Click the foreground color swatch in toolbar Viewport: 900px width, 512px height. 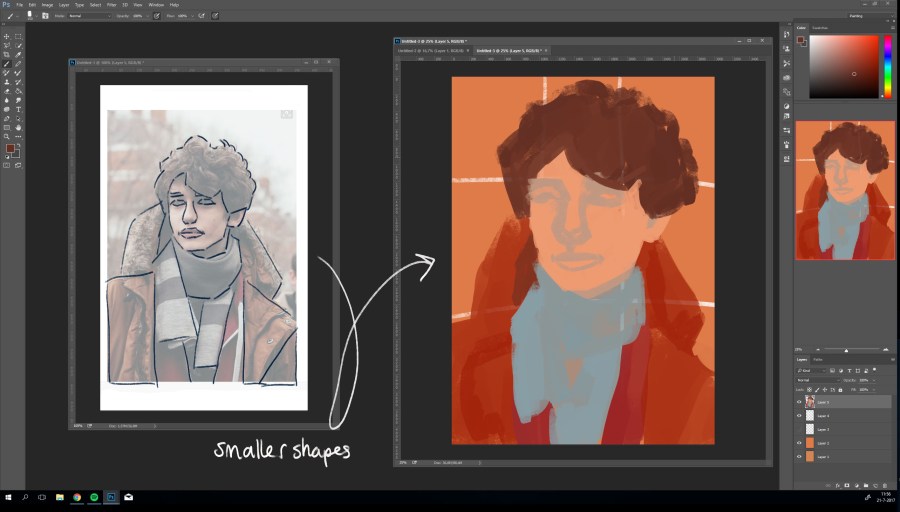tap(9, 149)
